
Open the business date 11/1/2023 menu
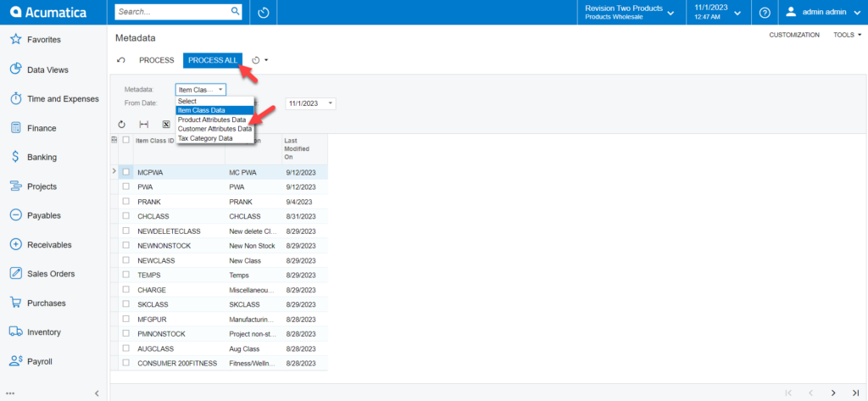(x=717, y=12)
